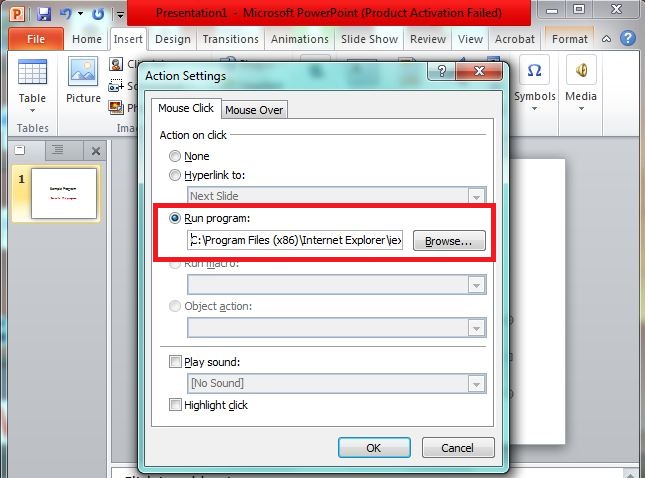Click the Clip Art icon in Images group
This screenshot has height=478, width=645.
[x=116, y=64]
